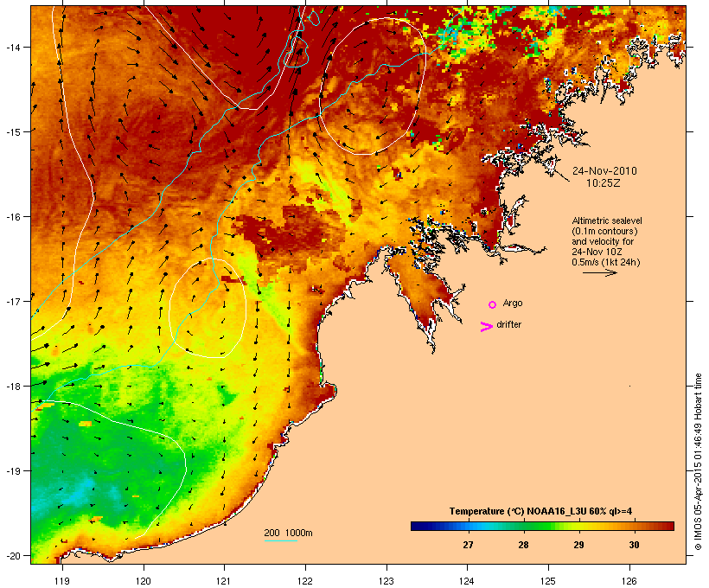The height and width of the screenshot is (588, 709).
Task: Click the 'Argo' legend label
Action: 513,303
